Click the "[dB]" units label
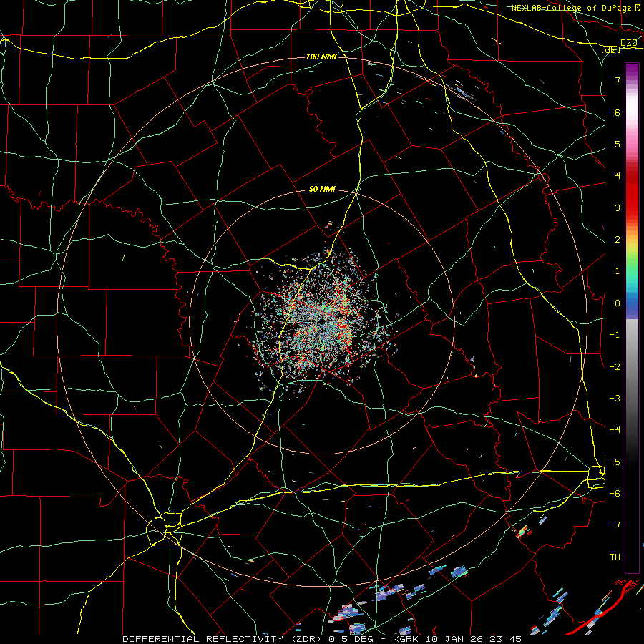Screen dimensions: 644x644 (611, 49)
